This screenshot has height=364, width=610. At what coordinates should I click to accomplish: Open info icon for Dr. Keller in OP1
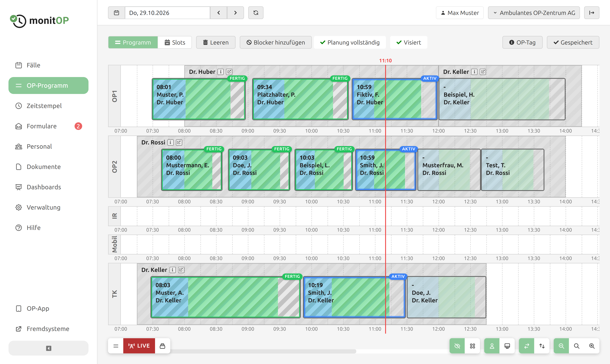point(474,72)
